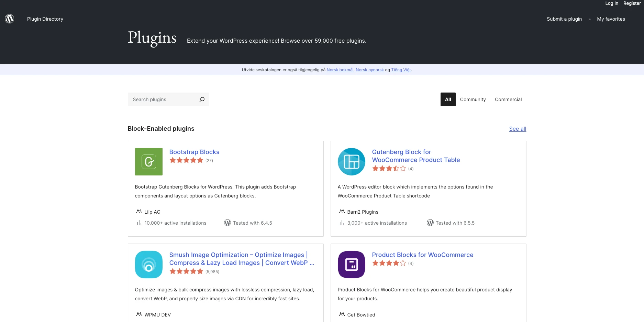Click the Tested with 6.5.5 text
644x322 pixels.
(455, 223)
